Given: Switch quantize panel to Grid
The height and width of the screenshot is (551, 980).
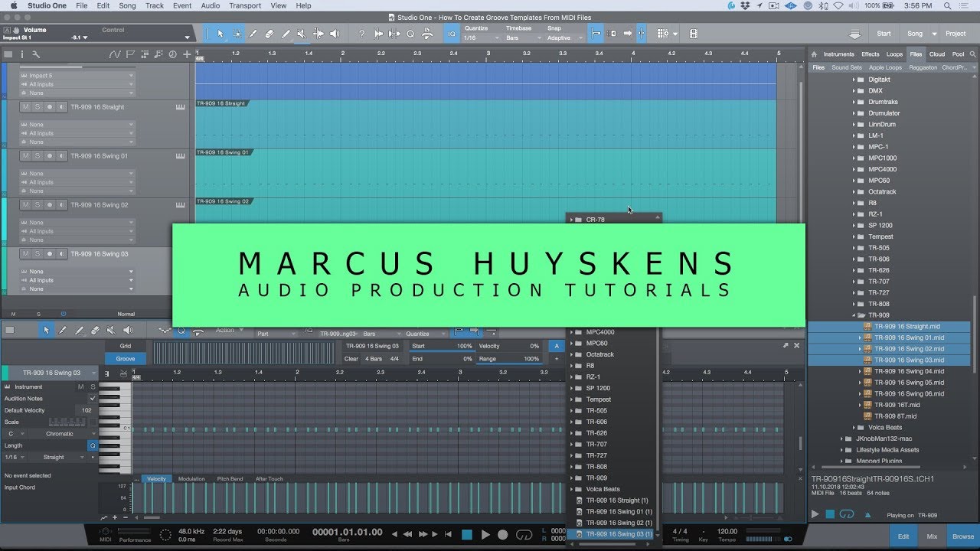Looking at the screenshot, I should [x=126, y=346].
